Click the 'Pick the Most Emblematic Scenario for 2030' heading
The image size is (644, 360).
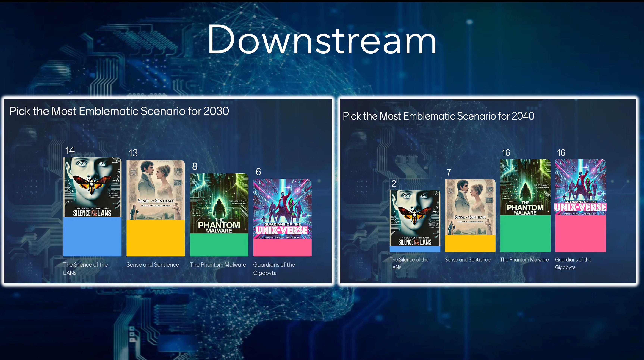pyautogui.click(x=119, y=111)
